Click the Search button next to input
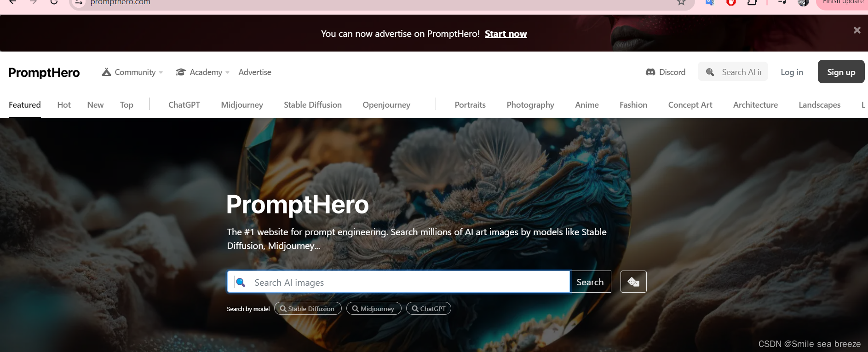The image size is (868, 352). point(590,282)
